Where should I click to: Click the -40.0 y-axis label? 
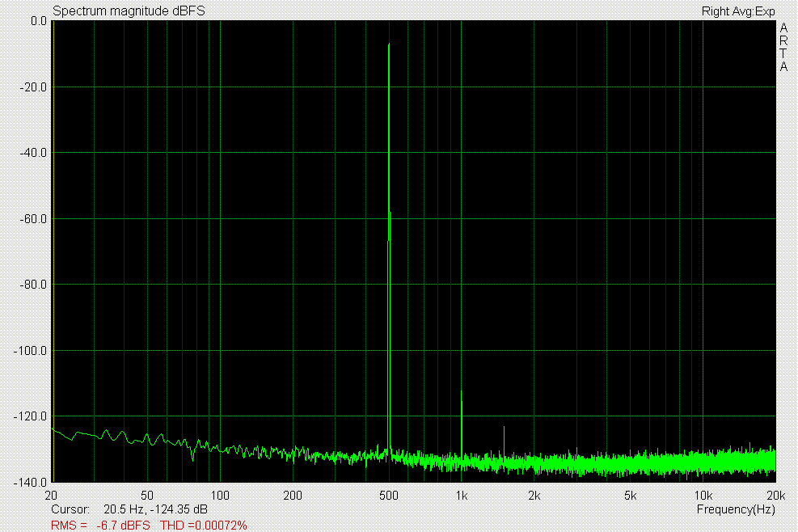(x=33, y=153)
